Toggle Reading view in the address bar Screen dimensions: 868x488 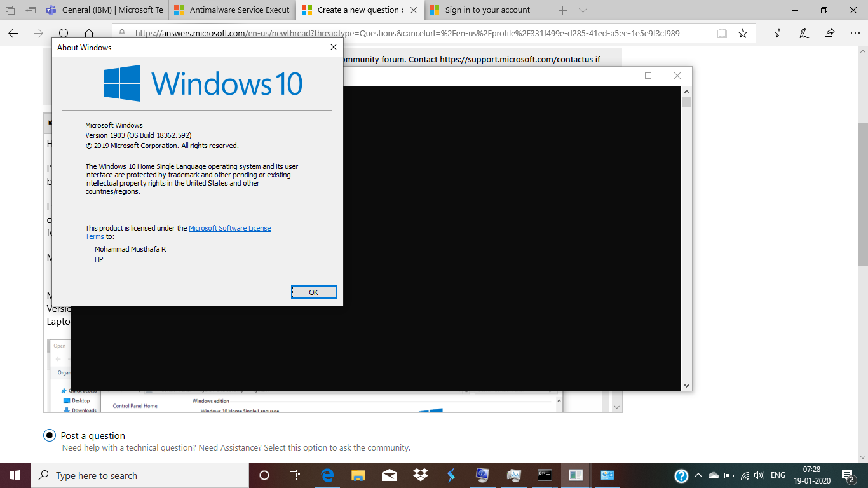pyautogui.click(x=722, y=33)
